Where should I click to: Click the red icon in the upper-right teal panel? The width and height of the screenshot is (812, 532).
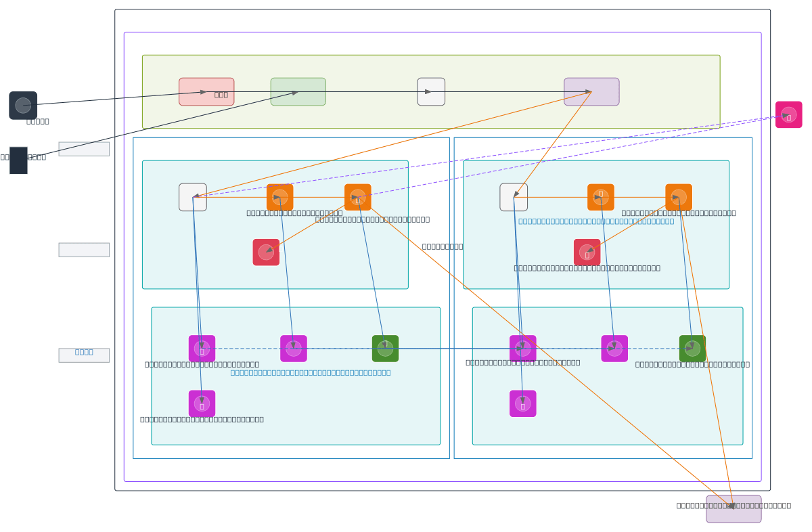click(x=587, y=252)
